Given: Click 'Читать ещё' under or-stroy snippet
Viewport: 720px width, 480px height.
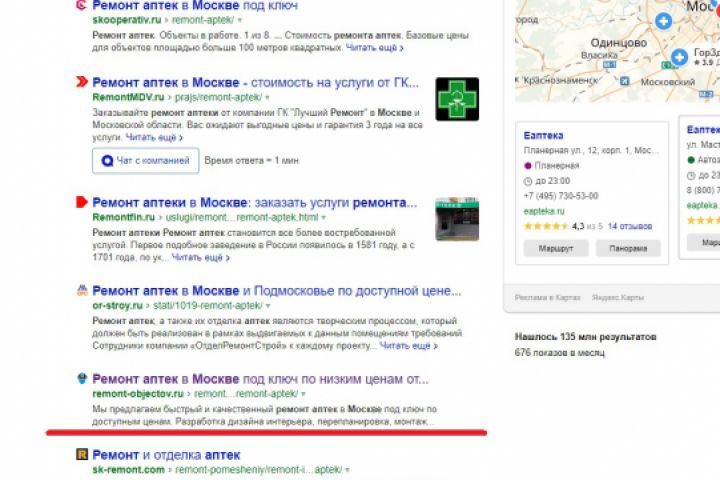Looking at the screenshot, I should pos(408,345).
